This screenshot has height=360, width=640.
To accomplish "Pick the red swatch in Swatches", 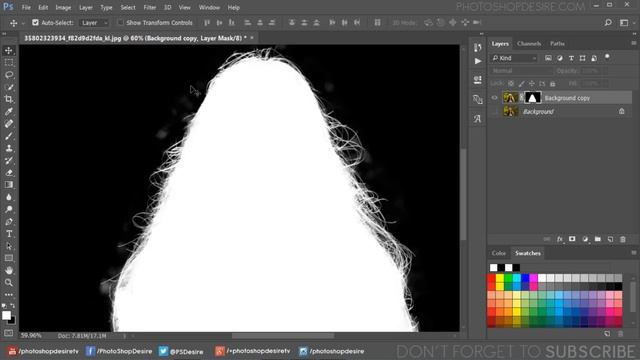I will (491, 278).
